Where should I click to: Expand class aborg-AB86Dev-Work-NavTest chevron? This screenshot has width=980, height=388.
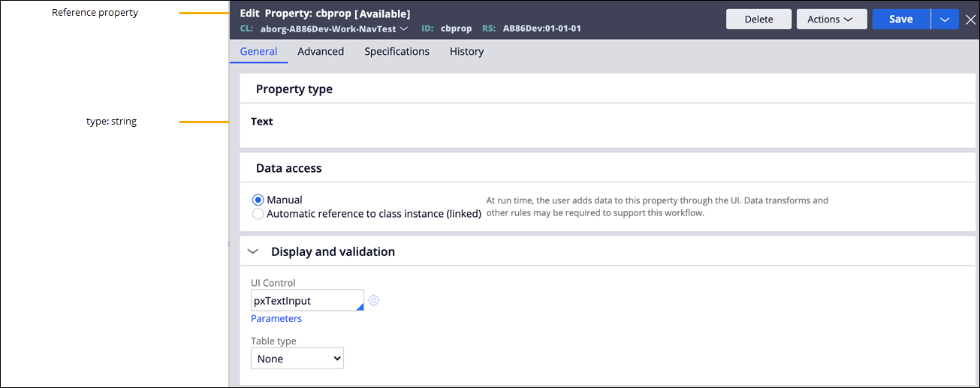tap(404, 29)
